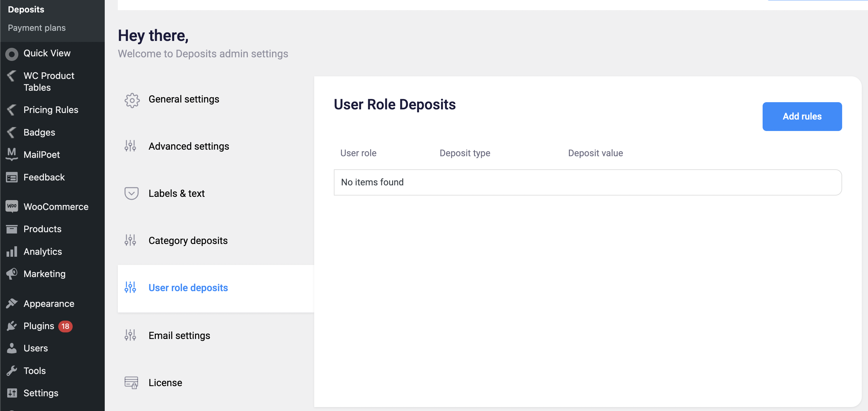The width and height of the screenshot is (868, 411).
Task: Click the Plugins update count badge 18
Action: click(65, 326)
